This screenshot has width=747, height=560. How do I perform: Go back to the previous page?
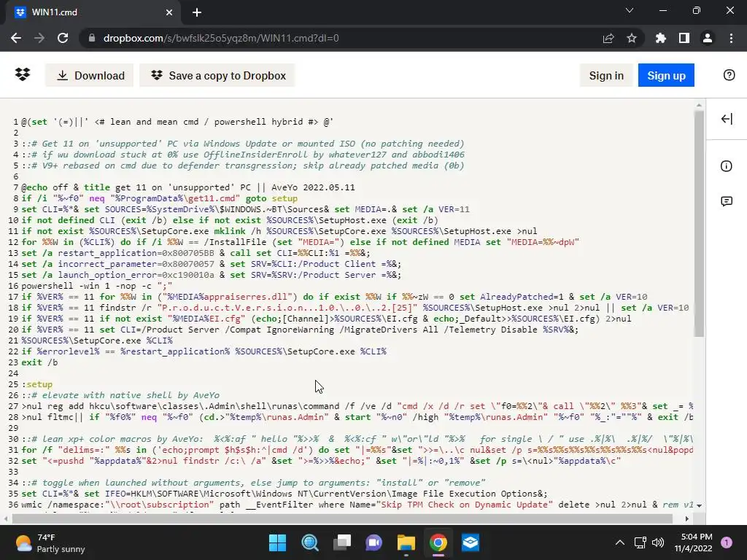pos(16,38)
